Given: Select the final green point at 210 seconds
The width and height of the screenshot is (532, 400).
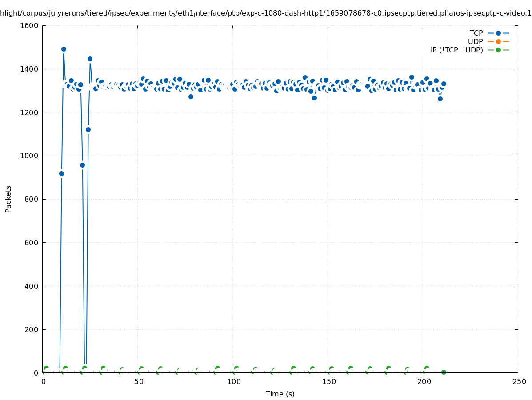Looking at the screenshot, I should [444, 372].
